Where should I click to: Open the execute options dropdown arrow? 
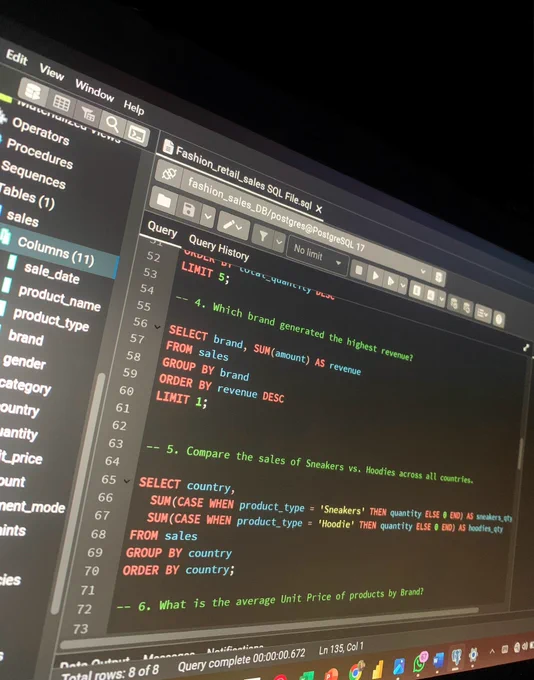pyautogui.click(x=403, y=285)
